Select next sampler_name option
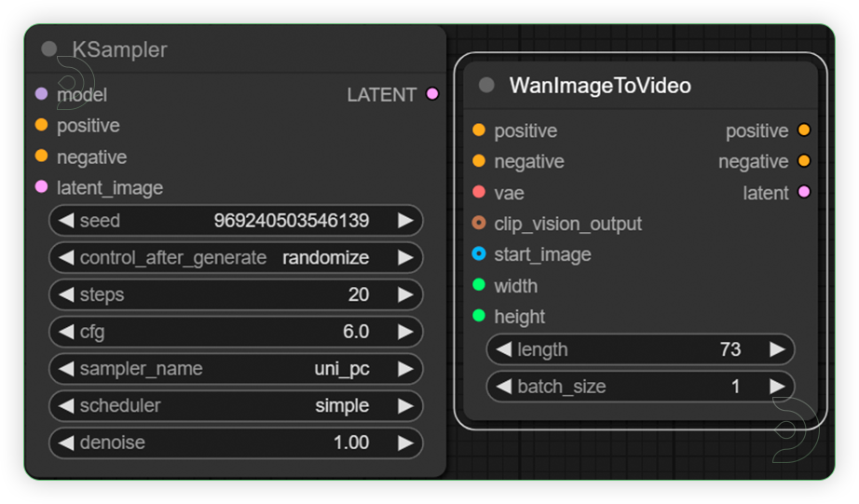The width and height of the screenshot is (859, 504). pos(405,369)
